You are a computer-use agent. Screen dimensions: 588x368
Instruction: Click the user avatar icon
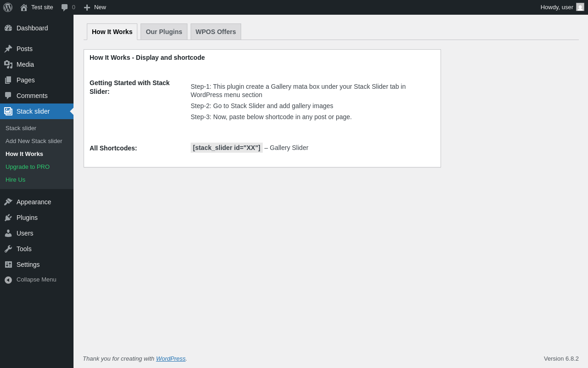[580, 7]
